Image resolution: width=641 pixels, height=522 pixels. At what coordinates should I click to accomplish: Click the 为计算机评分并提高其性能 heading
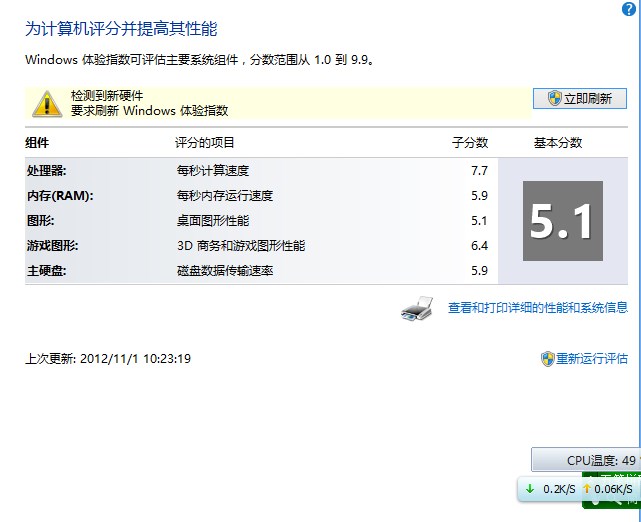pyautogui.click(x=121, y=29)
